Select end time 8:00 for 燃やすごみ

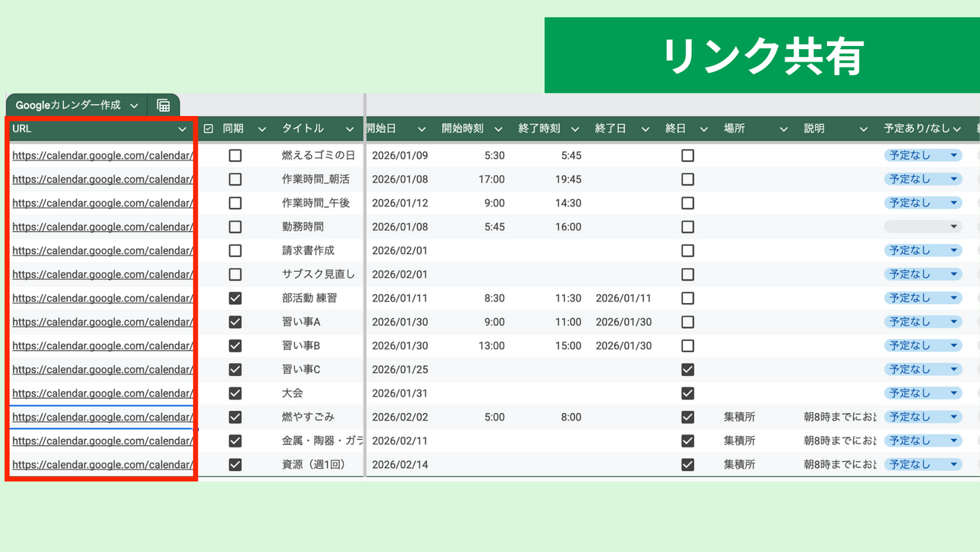click(571, 417)
